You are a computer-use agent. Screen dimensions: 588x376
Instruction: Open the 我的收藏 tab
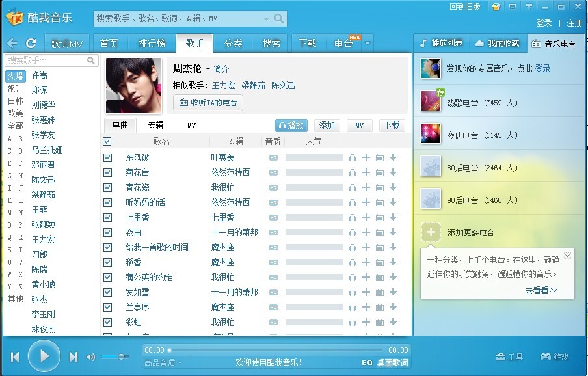(x=498, y=44)
